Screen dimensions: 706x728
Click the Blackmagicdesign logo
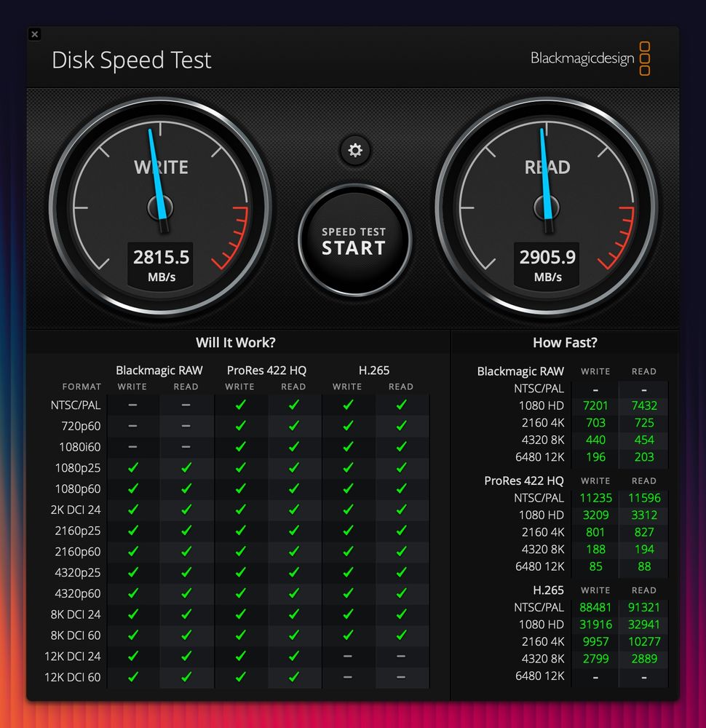(590, 58)
